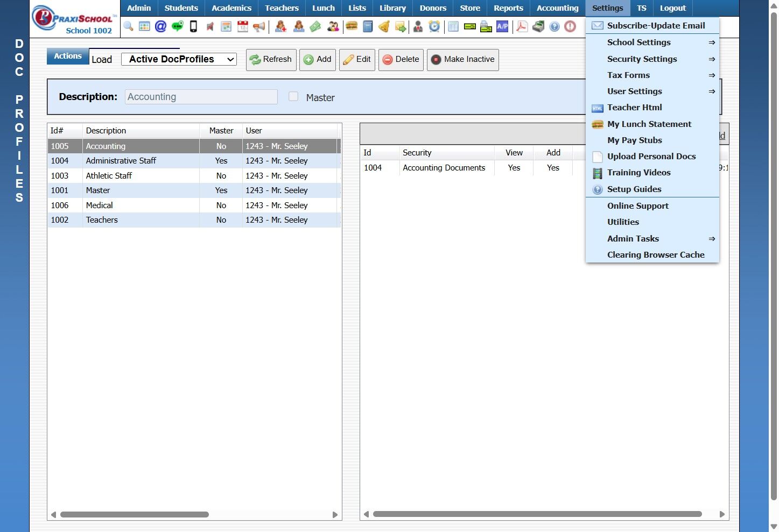Click the alarm clock toolbar icon
The image size is (779, 532).
pyautogui.click(x=434, y=26)
